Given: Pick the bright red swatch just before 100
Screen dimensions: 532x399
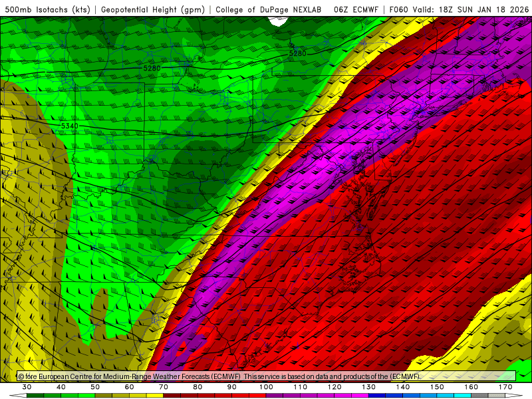Looking at the screenshot, I should click(x=257, y=396).
